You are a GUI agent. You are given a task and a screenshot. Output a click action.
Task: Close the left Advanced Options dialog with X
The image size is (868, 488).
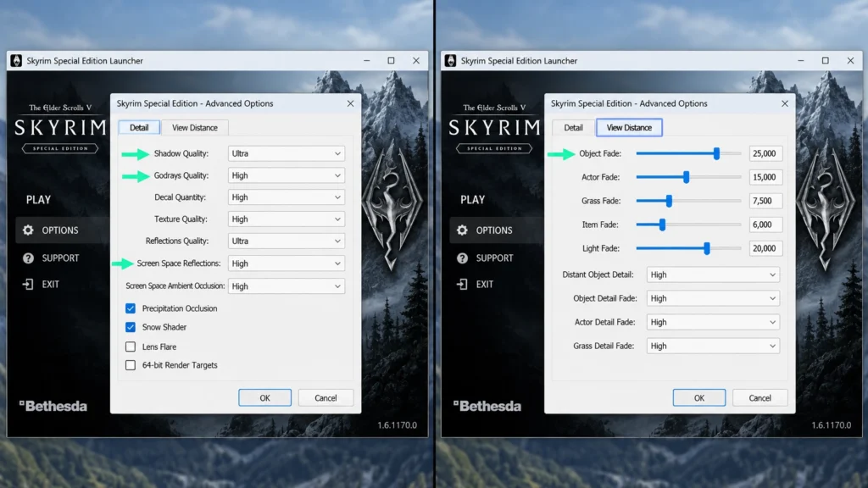click(x=350, y=103)
